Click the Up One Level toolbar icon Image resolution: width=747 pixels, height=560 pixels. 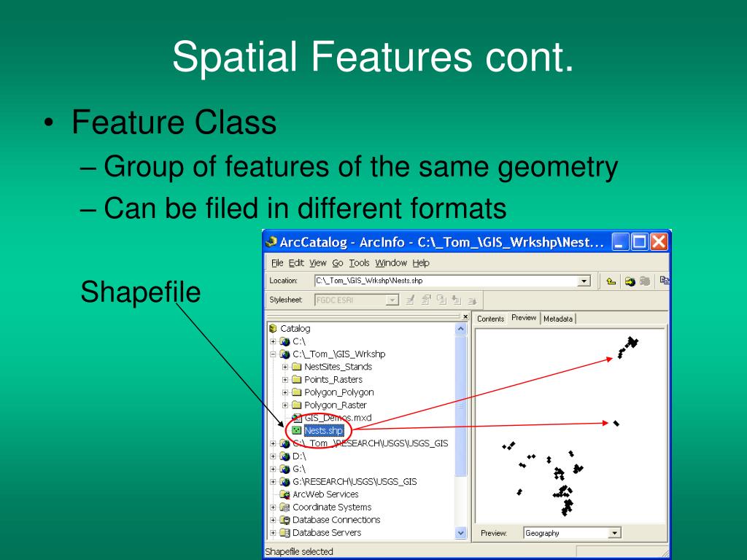click(x=611, y=281)
